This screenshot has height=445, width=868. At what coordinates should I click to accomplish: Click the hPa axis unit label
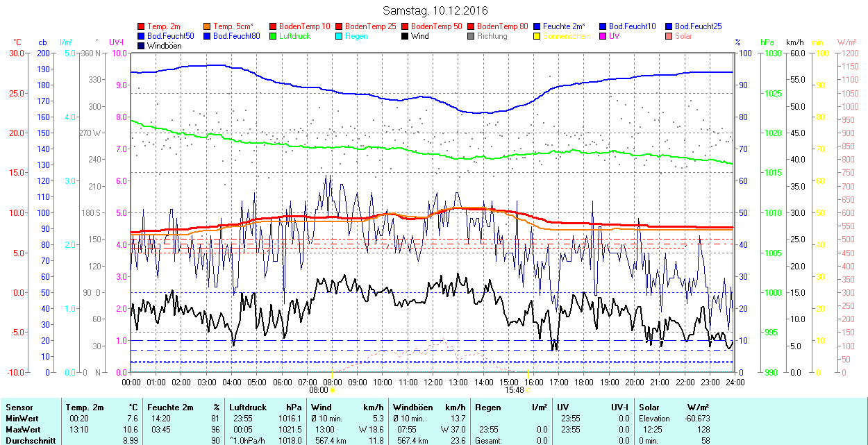pos(767,42)
